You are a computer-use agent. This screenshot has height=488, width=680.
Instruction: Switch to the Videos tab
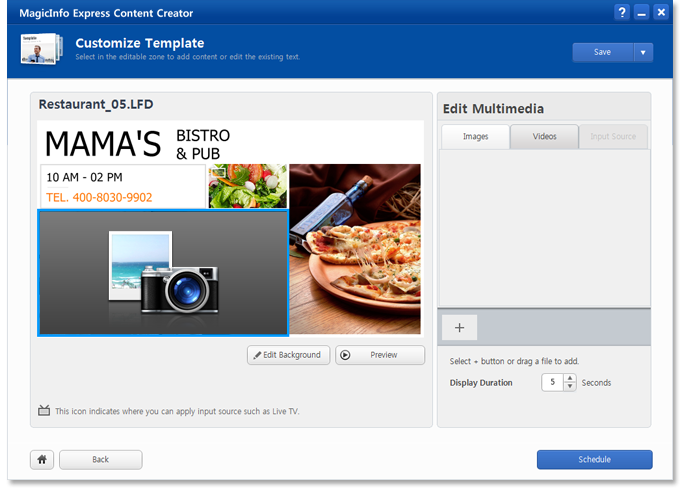point(545,137)
